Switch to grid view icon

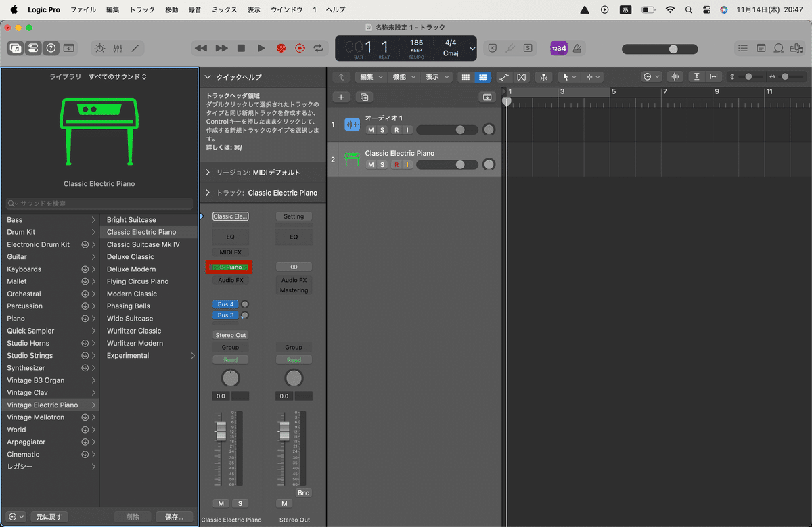[x=466, y=76]
